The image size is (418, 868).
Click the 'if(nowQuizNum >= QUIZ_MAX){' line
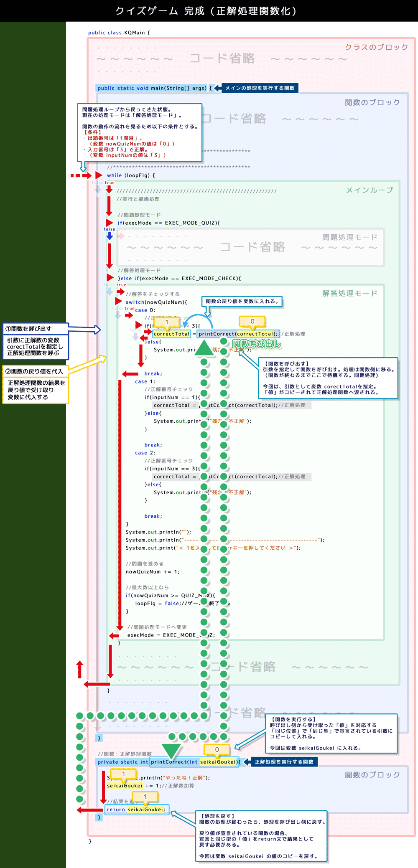pyautogui.click(x=171, y=596)
